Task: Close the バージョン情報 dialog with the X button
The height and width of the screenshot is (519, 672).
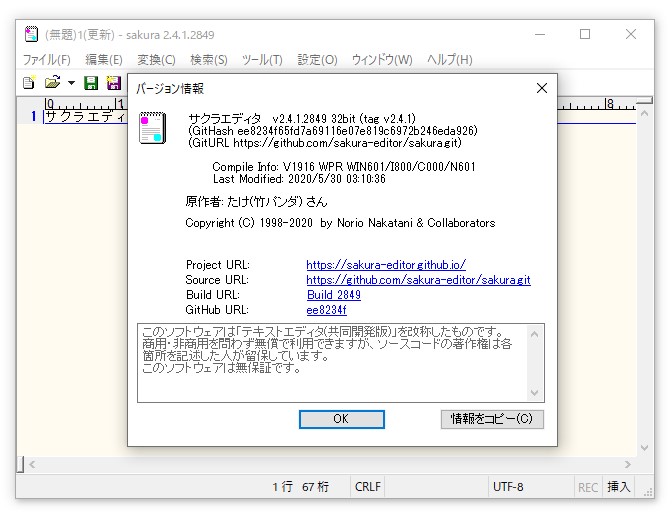Action: (542, 88)
